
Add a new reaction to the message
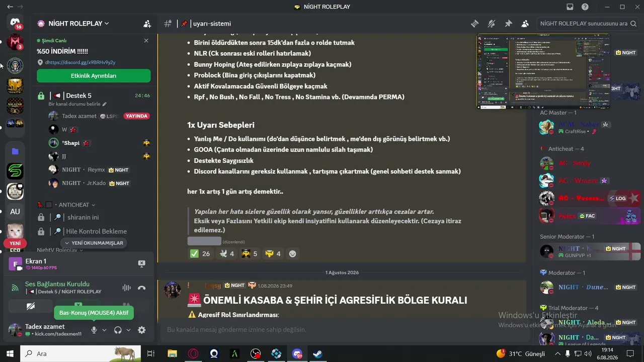pyautogui.click(x=292, y=254)
